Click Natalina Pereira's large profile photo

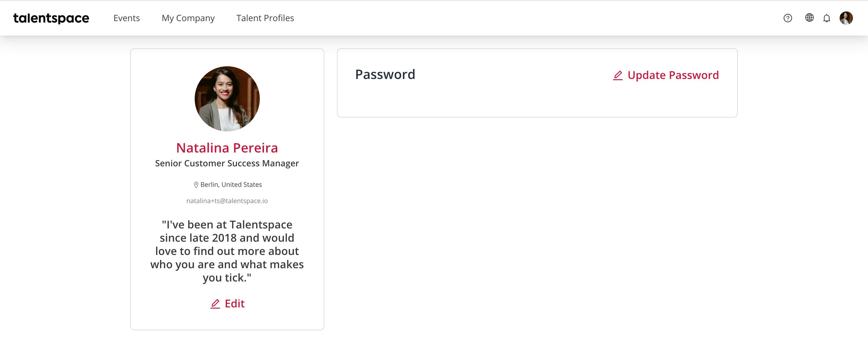(227, 99)
